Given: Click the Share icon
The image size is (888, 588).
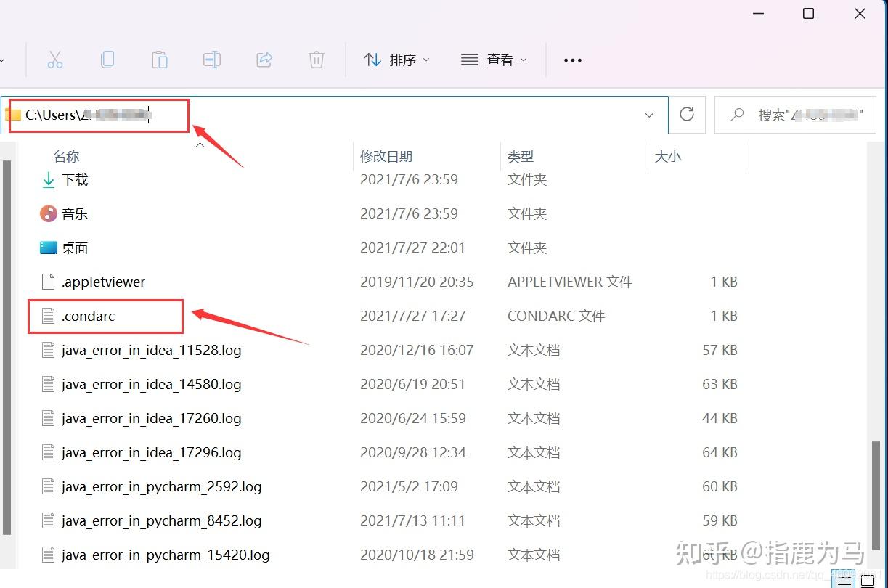Looking at the screenshot, I should pos(264,60).
